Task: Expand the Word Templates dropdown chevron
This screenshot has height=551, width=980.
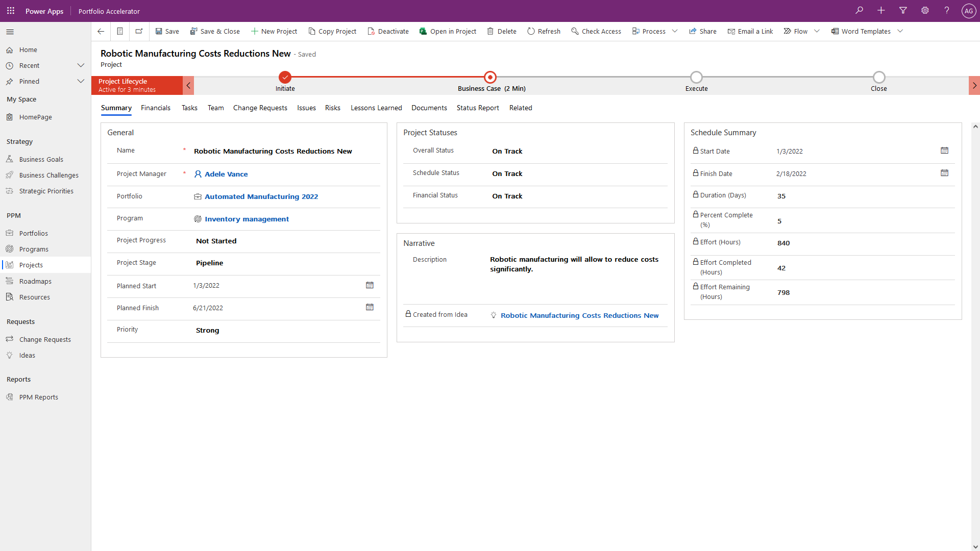Action: tap(900, 31)
